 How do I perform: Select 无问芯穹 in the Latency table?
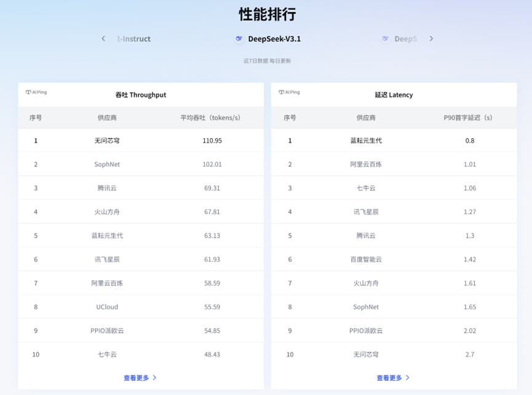[366, 354]
